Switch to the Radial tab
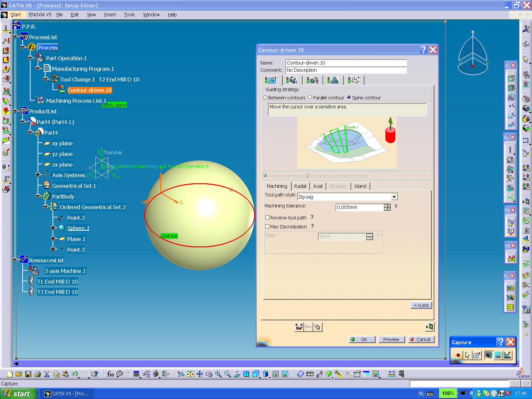The height and width of the screenshot is (399, 532). click(300, 186)
